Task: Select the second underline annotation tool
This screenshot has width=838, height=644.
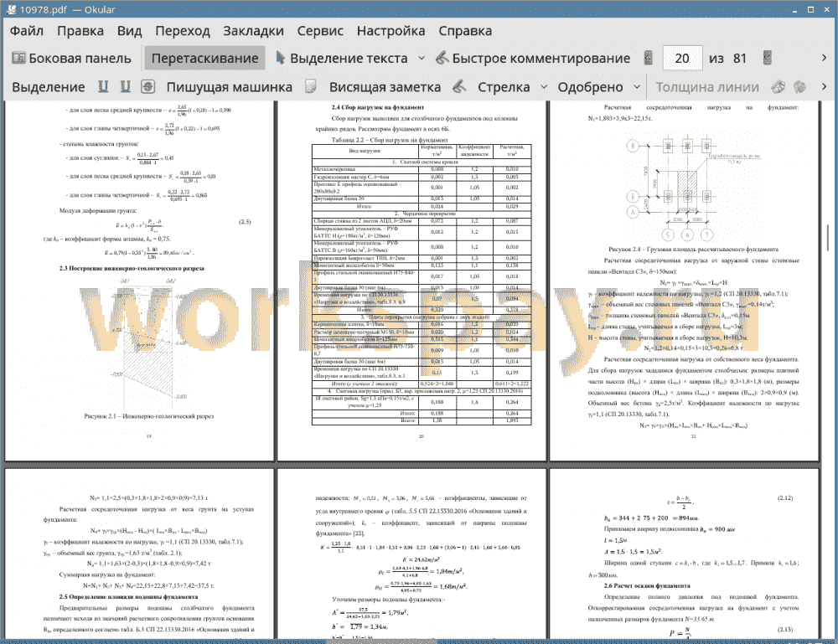Action: [x=126, y=86]
